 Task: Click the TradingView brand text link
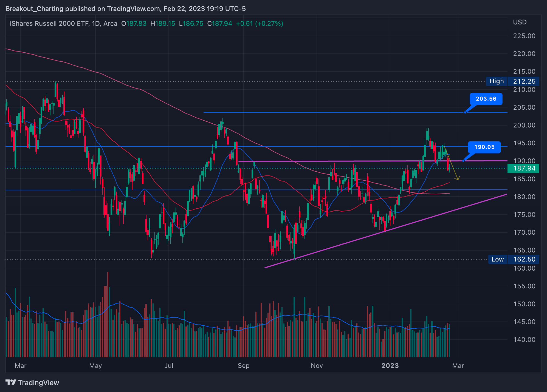tap(38, 383)
